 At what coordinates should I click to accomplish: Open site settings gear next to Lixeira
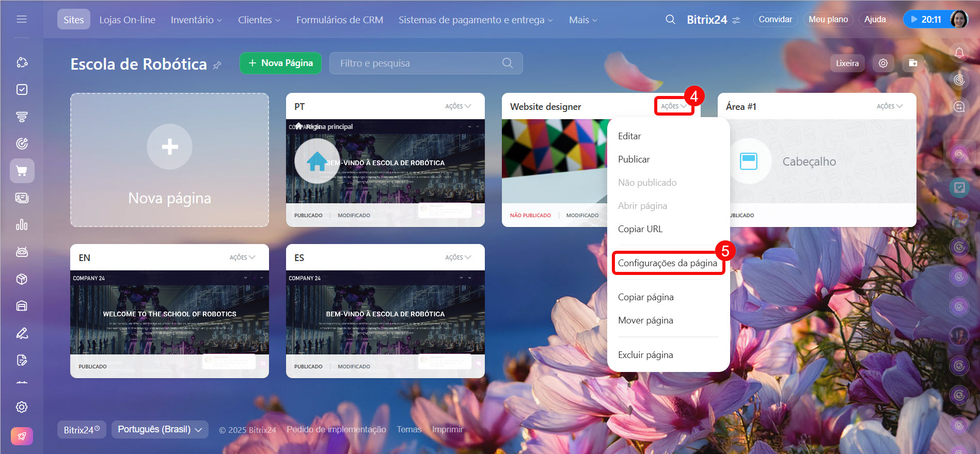click(x=883, y=63)
